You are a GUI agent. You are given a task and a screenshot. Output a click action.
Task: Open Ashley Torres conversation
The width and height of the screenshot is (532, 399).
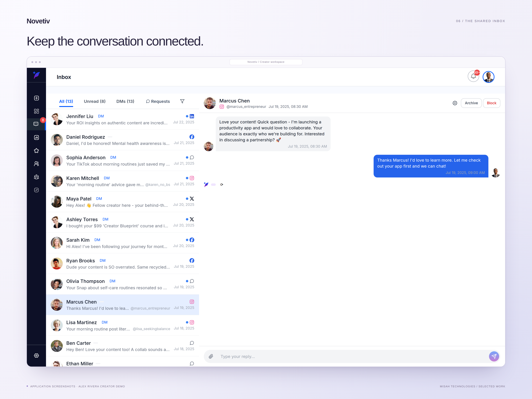click(x=122, y=223)
